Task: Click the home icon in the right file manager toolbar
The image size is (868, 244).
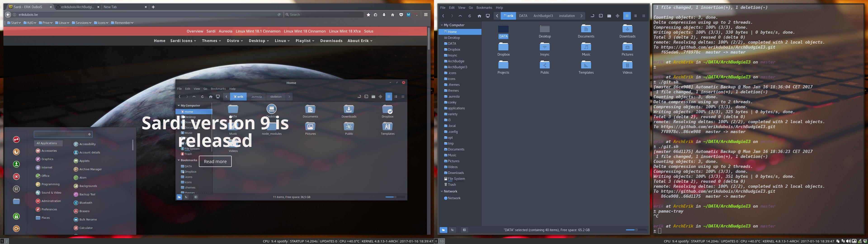Action: [x=479, y=16]
